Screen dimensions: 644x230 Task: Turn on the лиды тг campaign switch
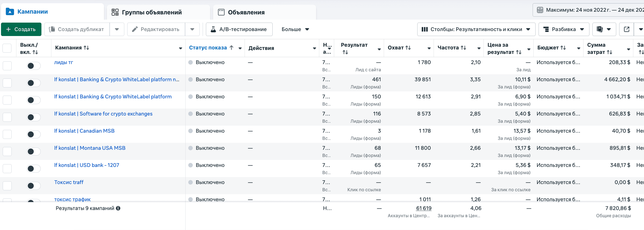pos(34,66)
